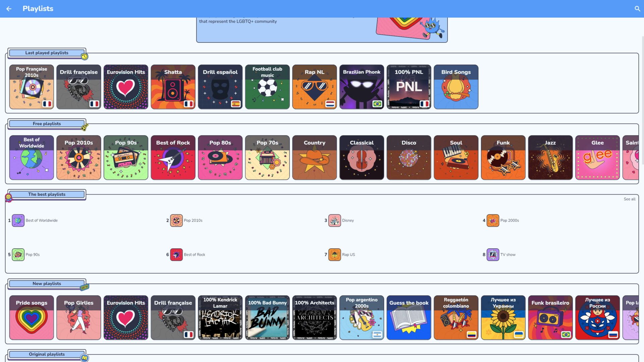The height and width of the screenshot is (362, 644).
Task: Click the back arrow icon
Action: pos(9,9)
